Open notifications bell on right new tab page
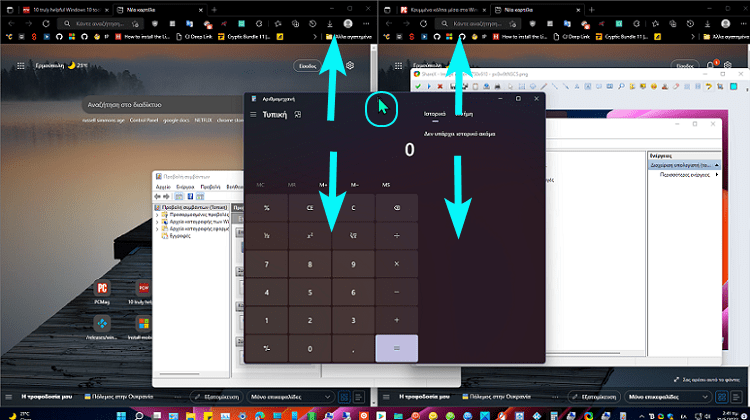750x420 pixels. pos(711,66)
